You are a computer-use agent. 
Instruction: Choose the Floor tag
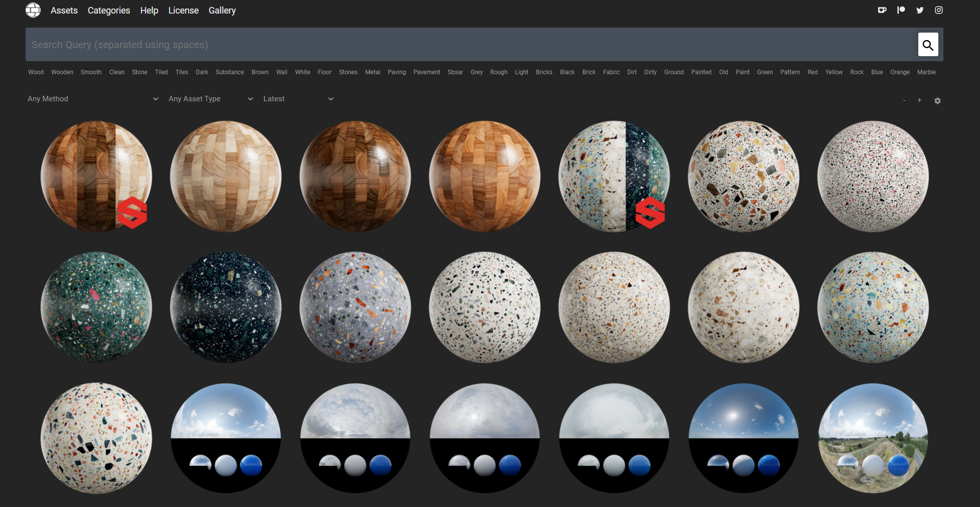pyautogui.click(x=325, y=72)
